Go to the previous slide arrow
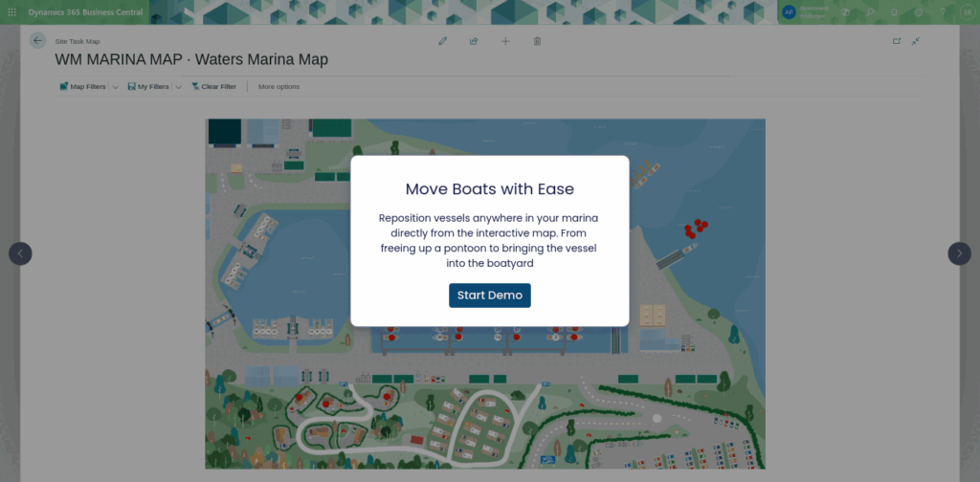Viewport: 980px width, 482px height. point(20,253)
